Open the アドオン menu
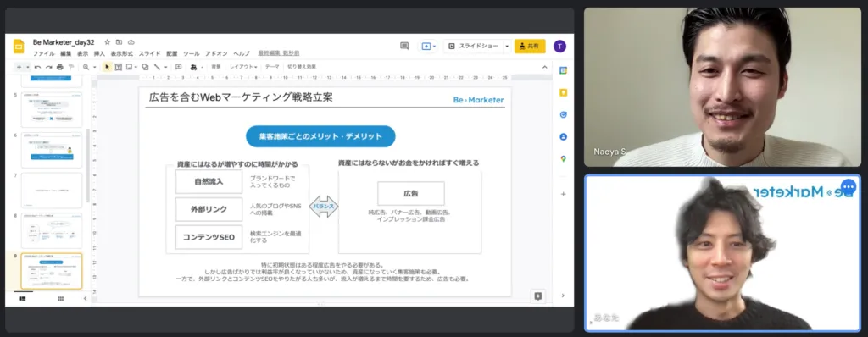This screenshot has width=868, height=337. point(216,53)
